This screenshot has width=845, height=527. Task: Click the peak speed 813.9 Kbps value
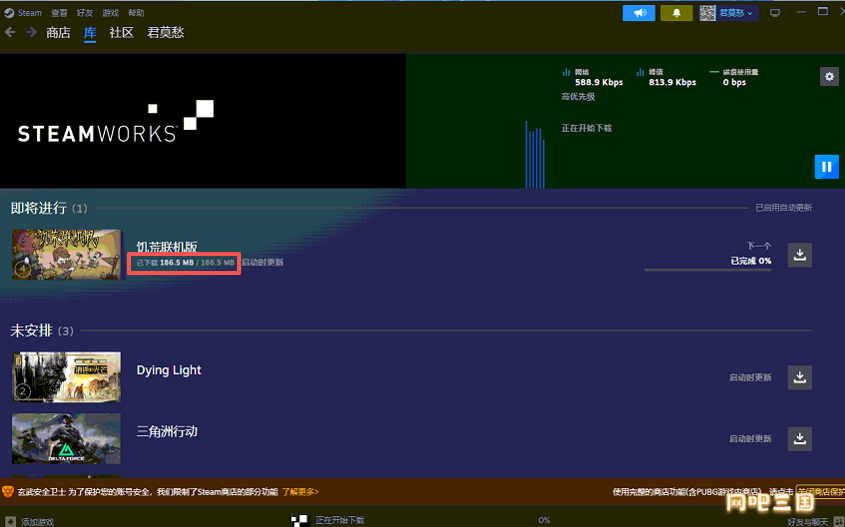[672, 82]
